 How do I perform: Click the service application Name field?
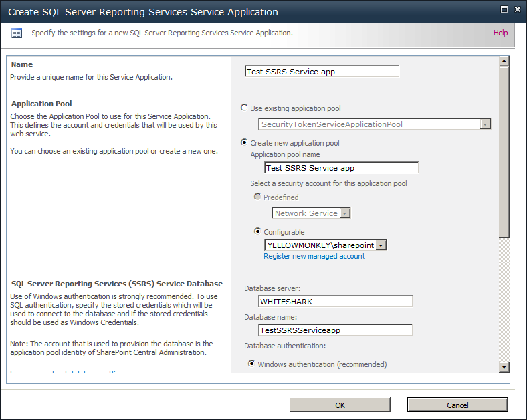point(322,72)
